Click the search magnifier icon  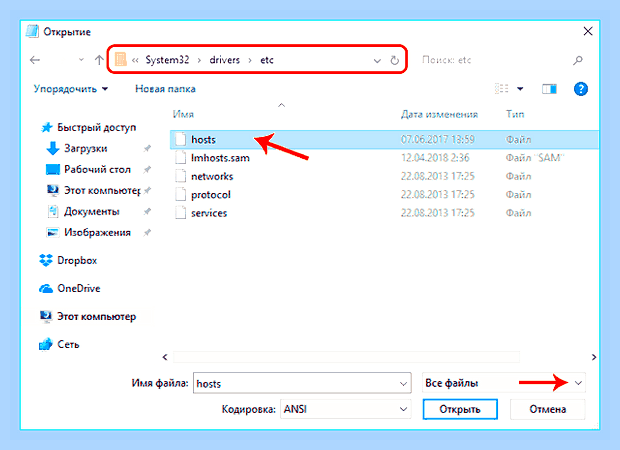coord(578,60)
